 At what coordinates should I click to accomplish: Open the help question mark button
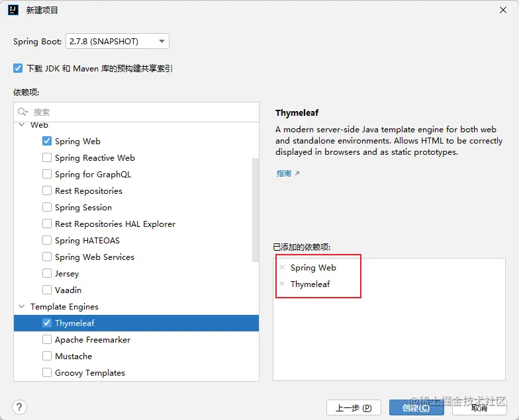(20, 407)
